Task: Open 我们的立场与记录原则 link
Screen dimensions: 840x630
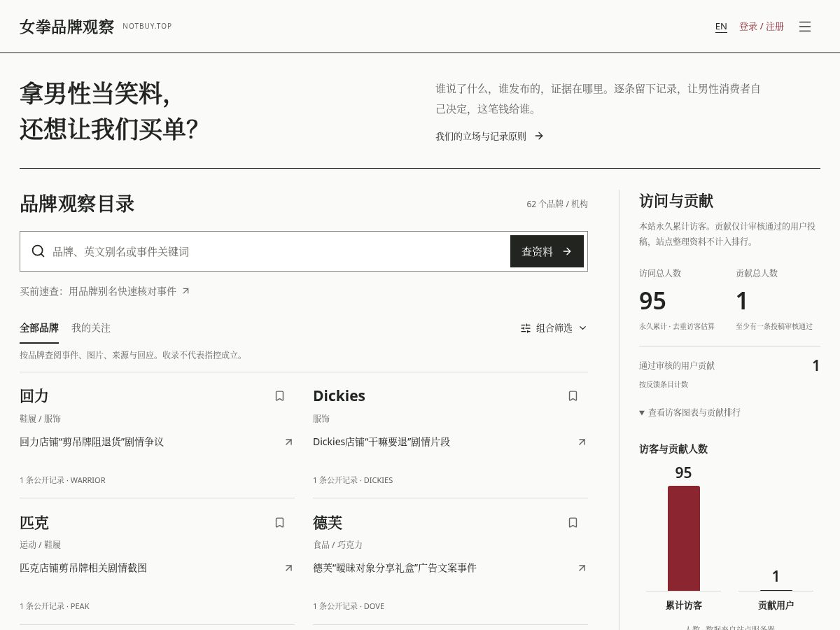Action: pyautogui.click(x=489, y=136)
